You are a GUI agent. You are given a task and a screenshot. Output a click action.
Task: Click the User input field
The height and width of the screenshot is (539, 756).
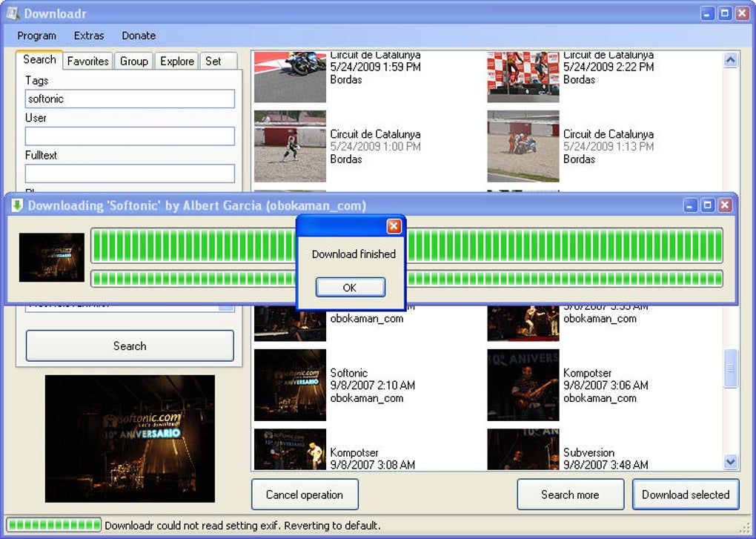[130, 136]
